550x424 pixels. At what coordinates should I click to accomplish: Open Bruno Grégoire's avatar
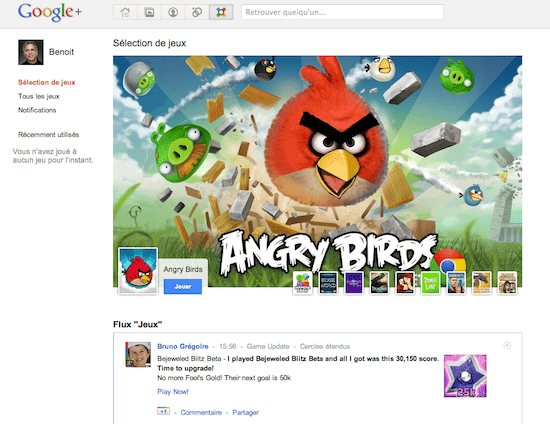pos(138,355)
